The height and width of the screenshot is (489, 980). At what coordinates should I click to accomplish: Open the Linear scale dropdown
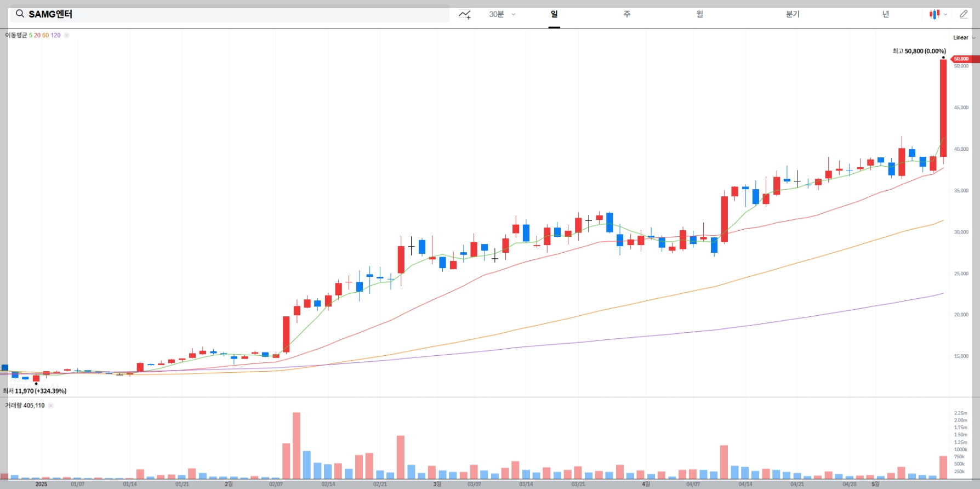click(x=964, y=38)
